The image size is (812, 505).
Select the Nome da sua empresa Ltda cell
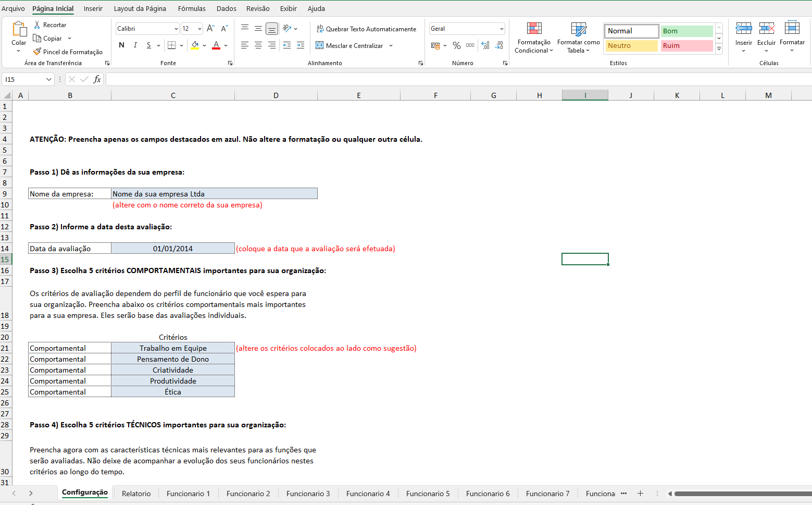tap(214, 194)
